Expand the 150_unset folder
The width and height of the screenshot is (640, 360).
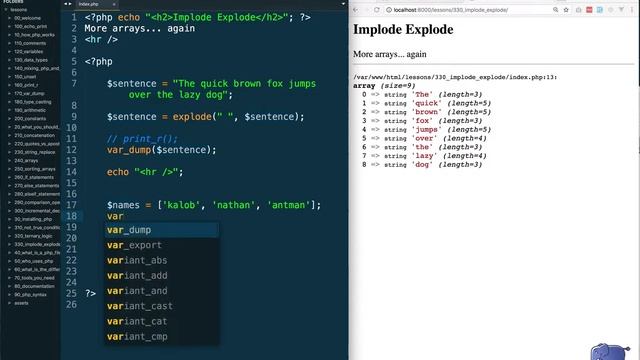[x=9, y=77]
